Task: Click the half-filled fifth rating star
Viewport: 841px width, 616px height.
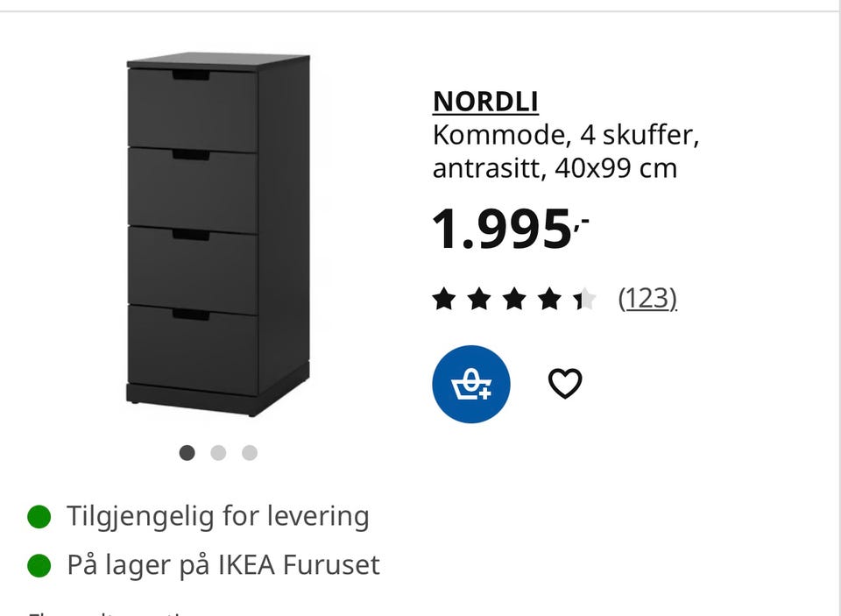Action: coord(583,300)
